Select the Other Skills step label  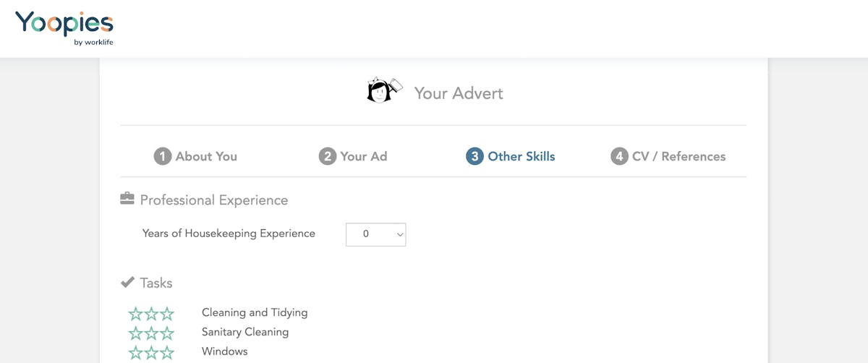(522, 156)
